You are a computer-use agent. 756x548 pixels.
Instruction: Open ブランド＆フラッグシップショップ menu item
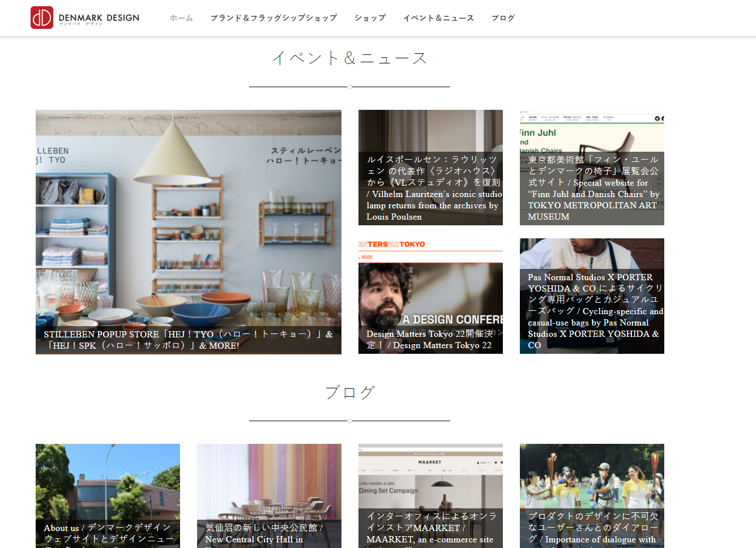[274, 18]
